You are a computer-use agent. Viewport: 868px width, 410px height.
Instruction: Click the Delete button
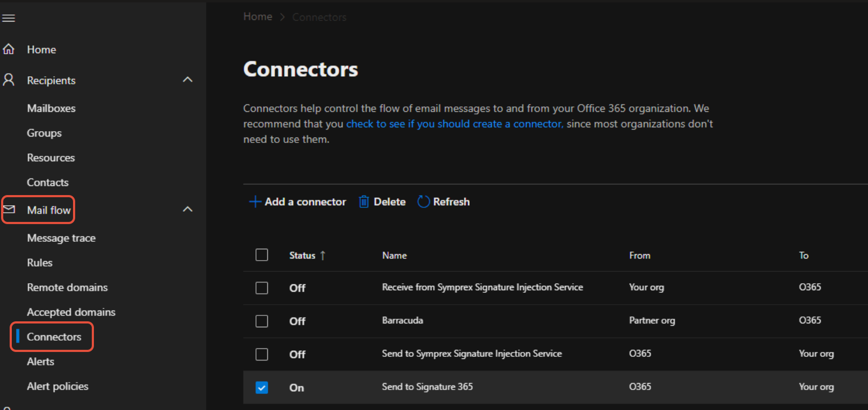point(382,202)
